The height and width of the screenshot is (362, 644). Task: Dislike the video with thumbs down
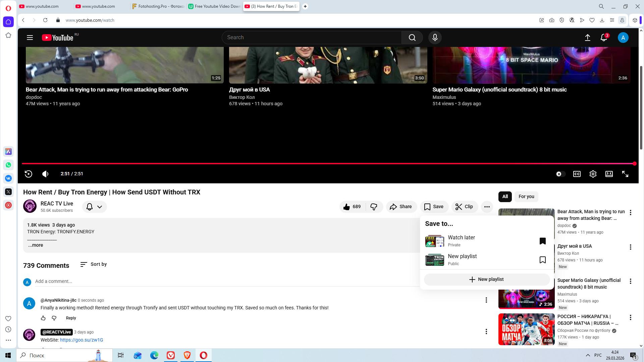pos(374,207)
